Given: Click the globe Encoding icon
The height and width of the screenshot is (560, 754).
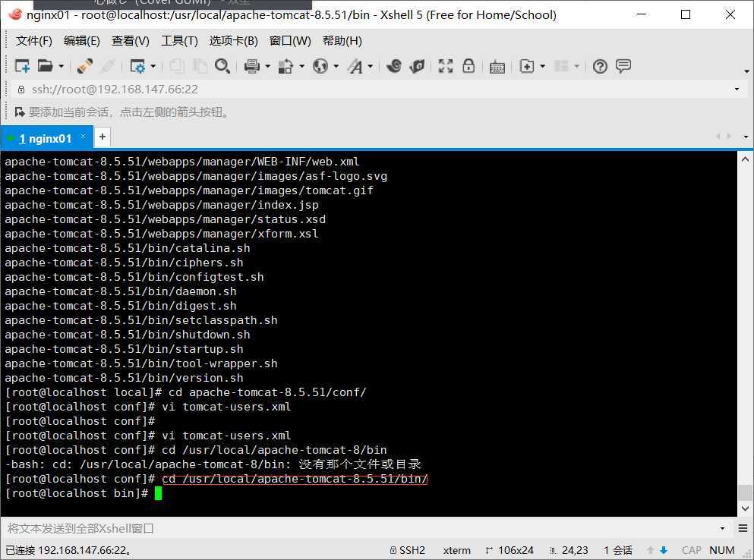Looking at the screenshot, I should 320,66.
